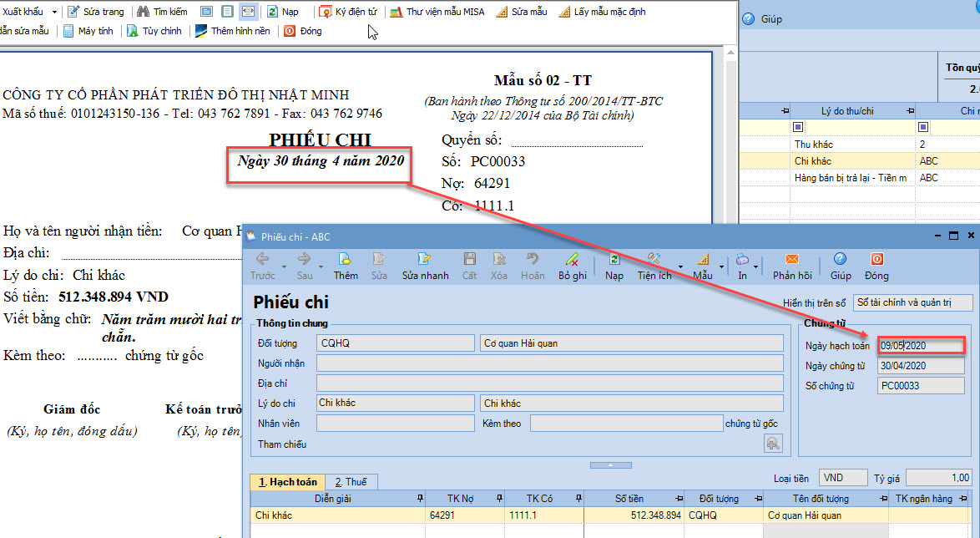Image resolution: width=980 pixels, height=538 pixels.
Task: Click the Tìm kiếm binoculars icon
Action: [143, 12]
